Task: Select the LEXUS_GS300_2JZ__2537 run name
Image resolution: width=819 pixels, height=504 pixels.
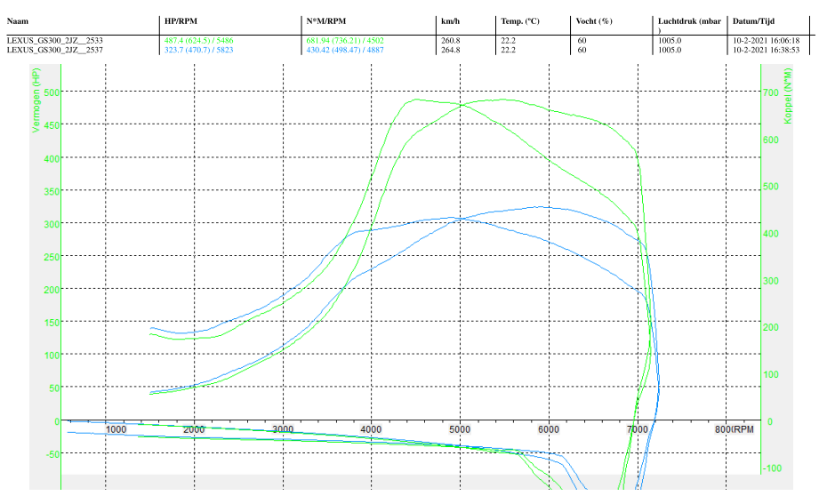Action: point(54,51)
